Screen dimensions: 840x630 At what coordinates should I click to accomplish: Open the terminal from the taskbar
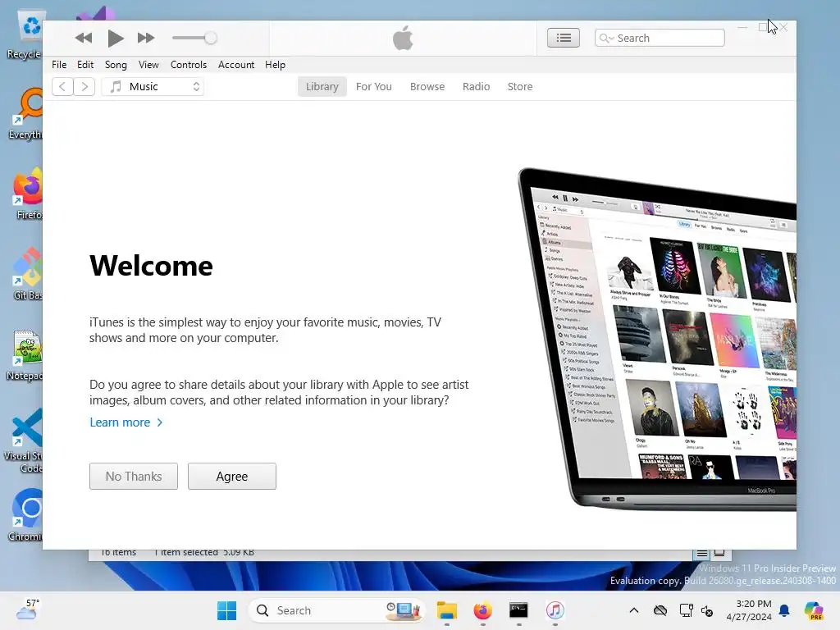tap(518, 610)
